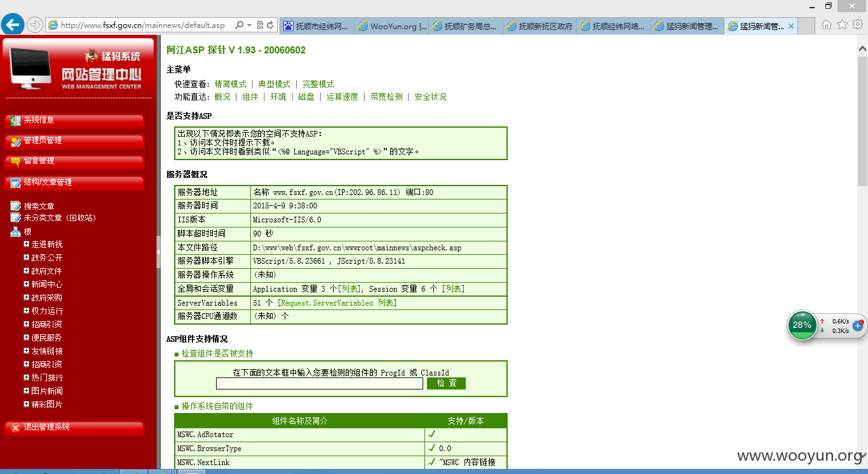The image size is (868, 474).
Task: Open the browser Tools gear icon
Action: pos(857,25)
